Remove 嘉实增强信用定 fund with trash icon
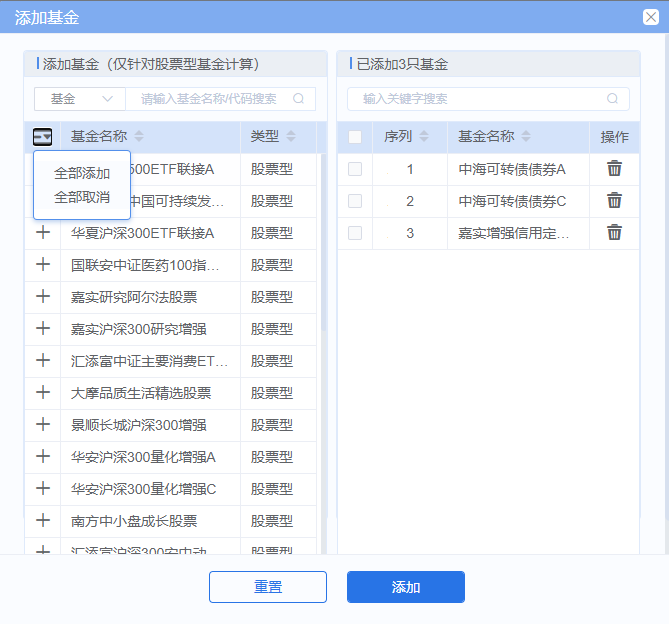669x624 pixels. [x=614, y=233]
